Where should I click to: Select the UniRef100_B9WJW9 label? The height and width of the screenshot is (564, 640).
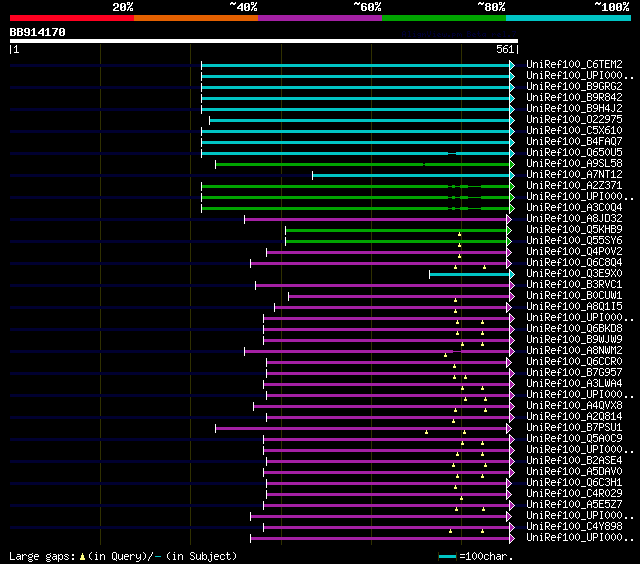574,340
